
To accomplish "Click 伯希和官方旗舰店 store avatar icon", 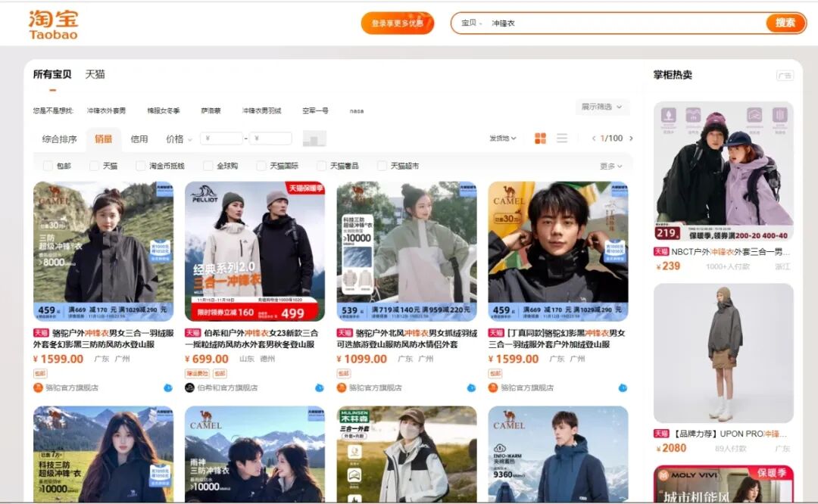I will point(189,387).
